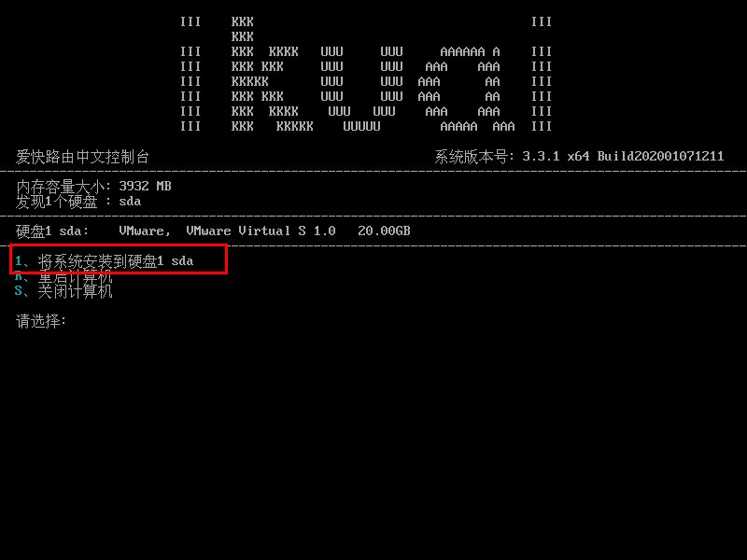Choose the 关闭计算机 shutdown option
Screen dimensions: 747x560
pyautogui.click(x=63, y=291)
